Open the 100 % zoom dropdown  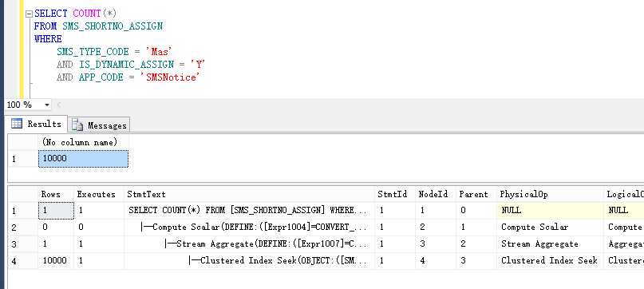[47, 105]
